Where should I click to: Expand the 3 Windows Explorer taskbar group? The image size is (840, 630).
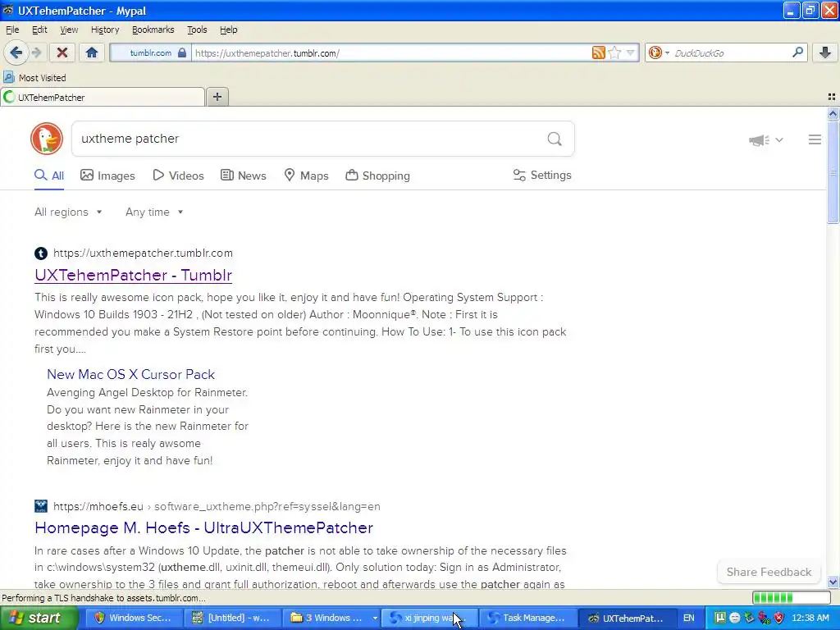332,618
